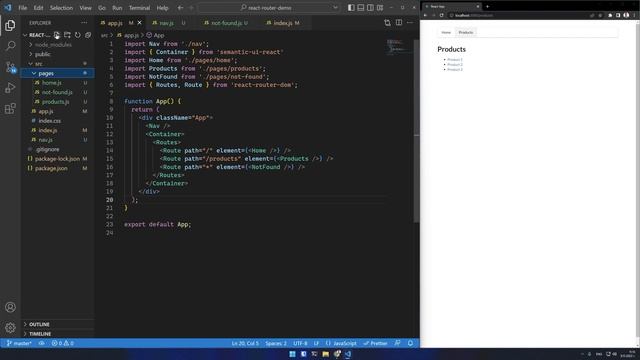The width and height of the screenshot is (640, 360).
Task: Click the Home link in the browser page
Action: [x=446, y=32]
